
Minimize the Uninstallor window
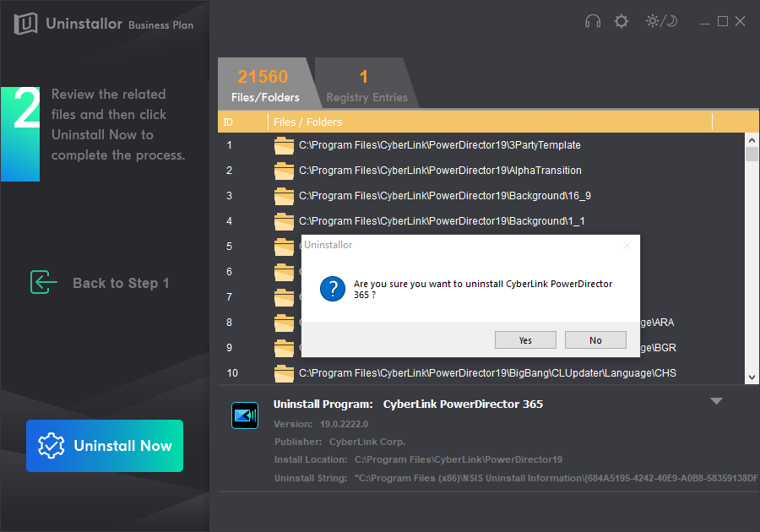point(705,22)
